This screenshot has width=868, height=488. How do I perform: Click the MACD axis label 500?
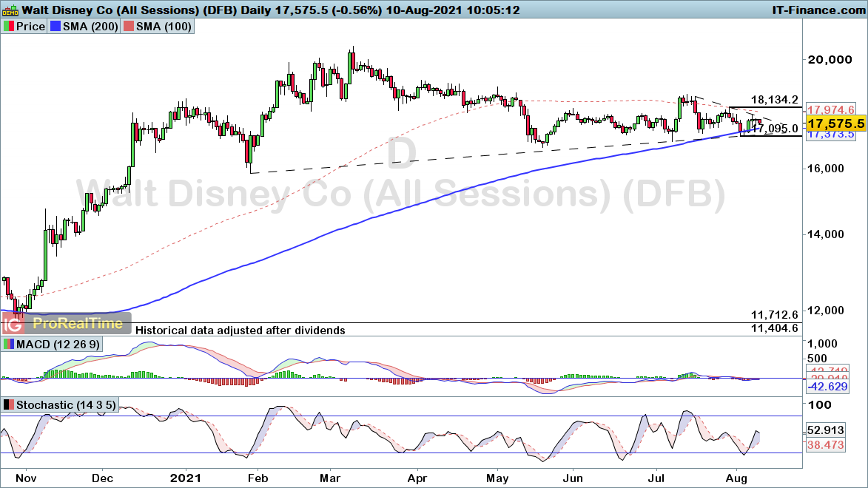pyautogui.click(x=818, y=359)
